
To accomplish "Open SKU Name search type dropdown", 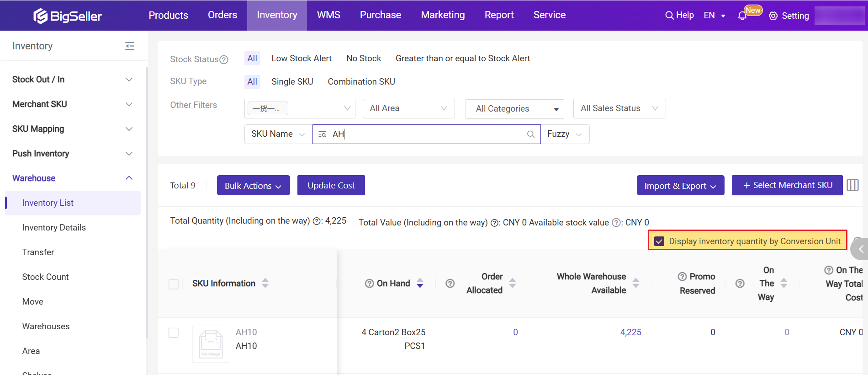I will click(x=278, y=134).
